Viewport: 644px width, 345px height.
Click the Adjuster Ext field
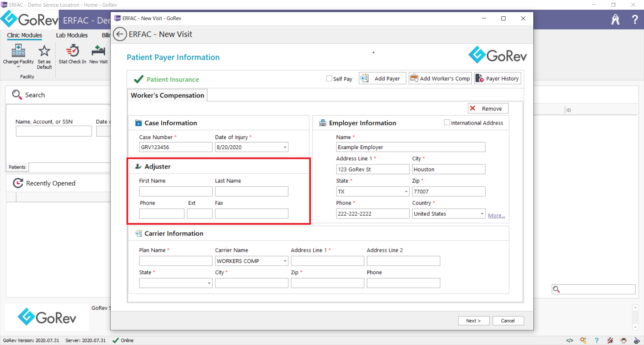coord(200,213)
